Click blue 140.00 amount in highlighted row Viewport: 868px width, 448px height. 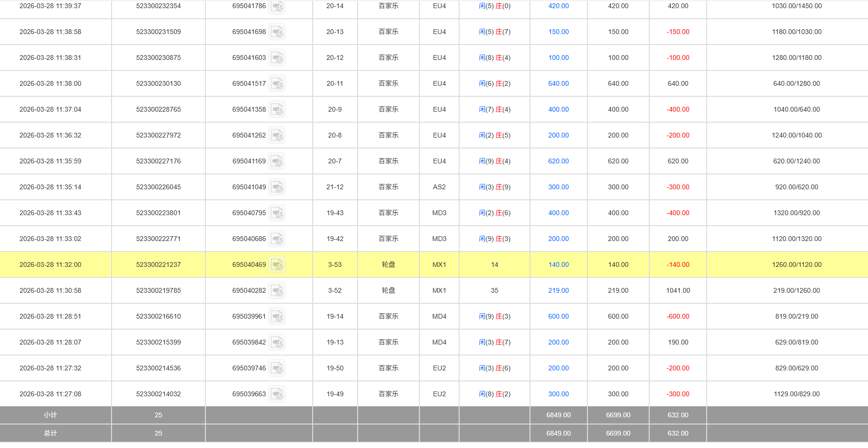[558, 264]
